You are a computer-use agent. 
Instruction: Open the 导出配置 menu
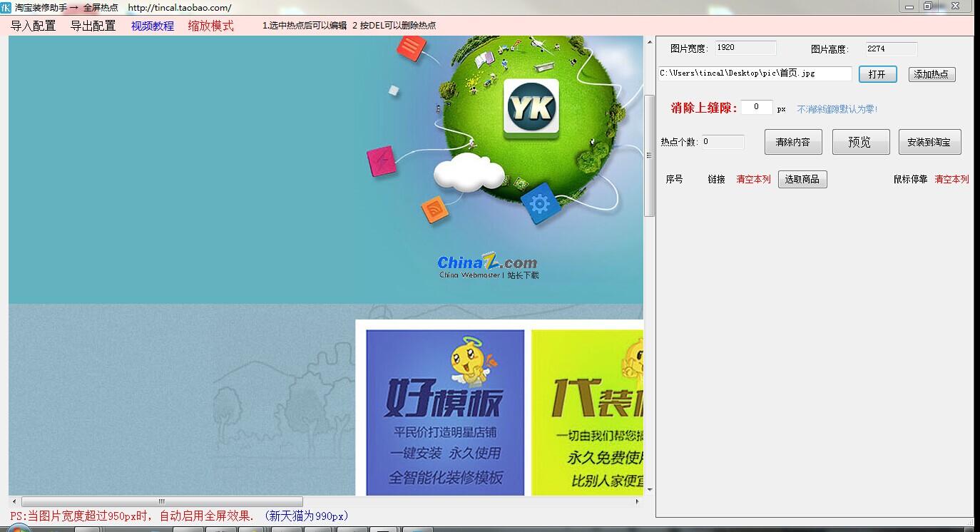click(x=93, y=26)
